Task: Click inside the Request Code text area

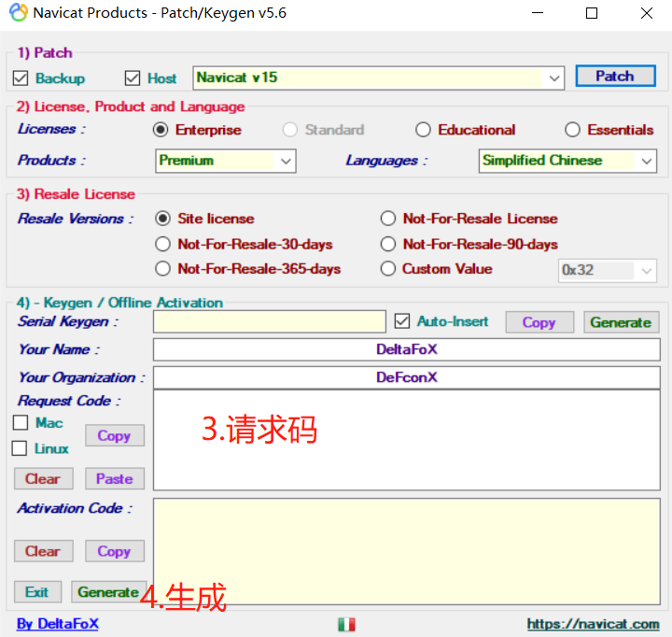Action: (x=407, y=440)
